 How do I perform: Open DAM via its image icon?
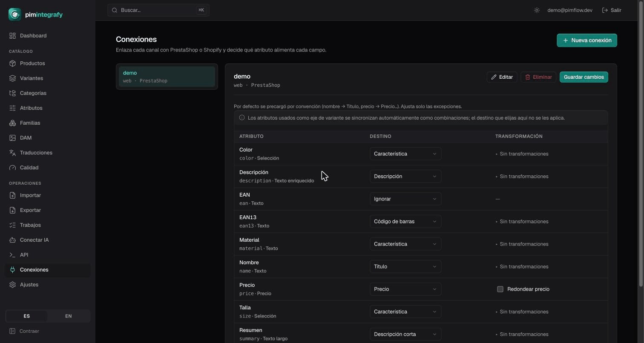coord(12,138)
